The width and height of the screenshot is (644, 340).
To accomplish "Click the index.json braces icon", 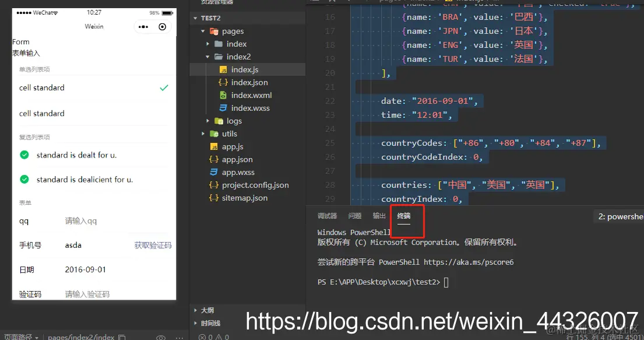I will tap(223, 83).
